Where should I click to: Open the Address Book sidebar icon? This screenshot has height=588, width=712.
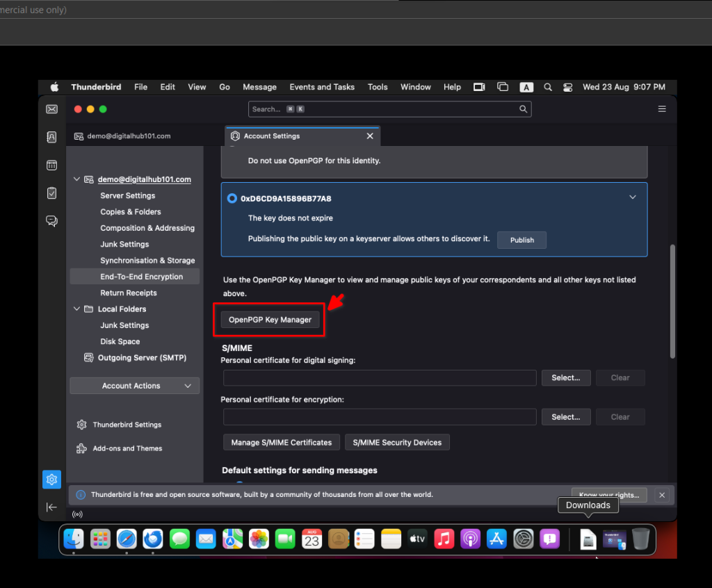[x=51, y=137]
